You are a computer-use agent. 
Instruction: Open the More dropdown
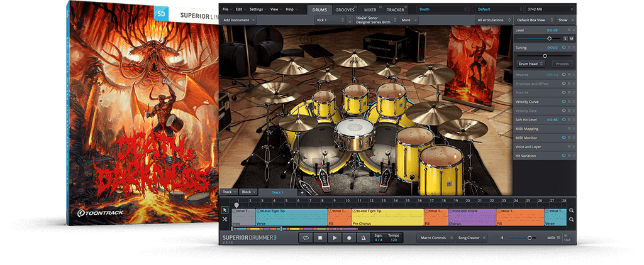[409, 19]
